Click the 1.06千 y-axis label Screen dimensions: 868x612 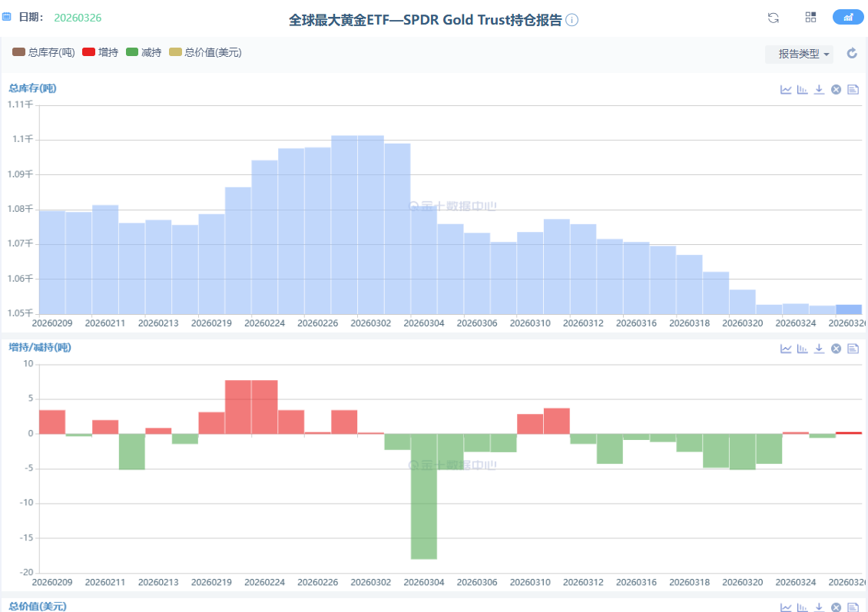tap(21, 278)
